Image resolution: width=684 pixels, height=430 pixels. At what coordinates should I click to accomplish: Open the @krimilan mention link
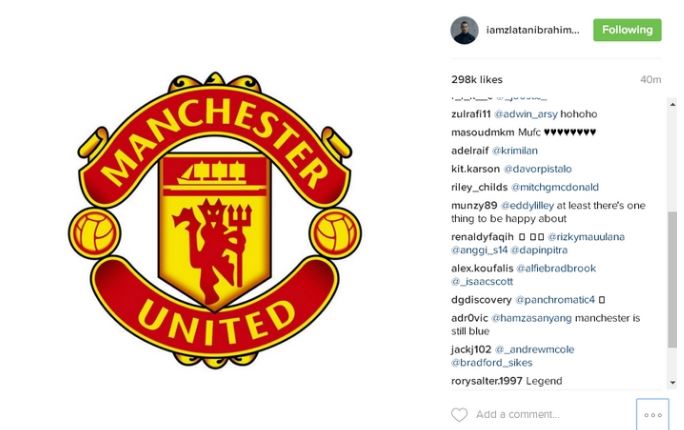tap(515, 151)
